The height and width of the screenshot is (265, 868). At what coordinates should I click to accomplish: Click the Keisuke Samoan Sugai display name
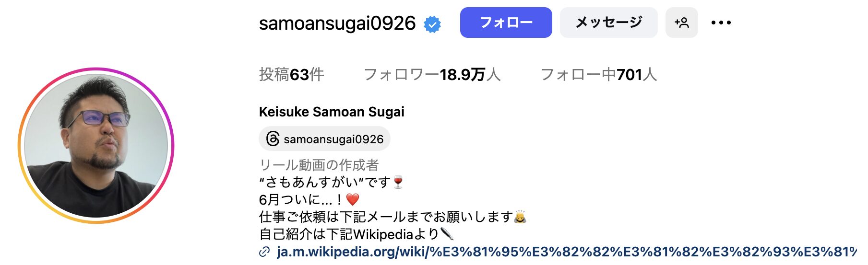332,112
